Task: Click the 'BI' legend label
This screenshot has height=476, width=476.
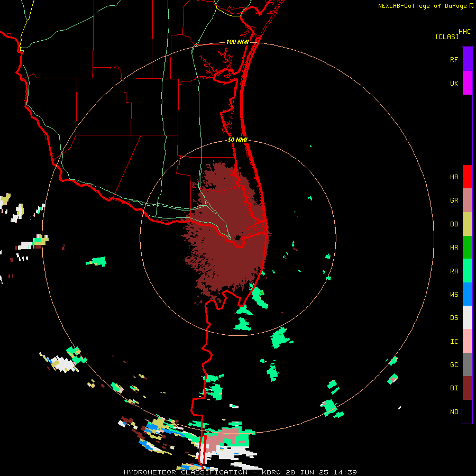Action: (x=454, y=388)
